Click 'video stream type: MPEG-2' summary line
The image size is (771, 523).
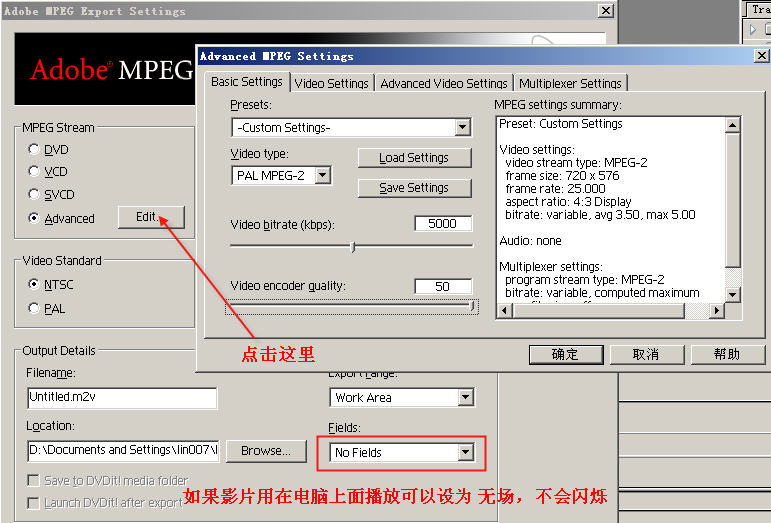pos(576,163)
